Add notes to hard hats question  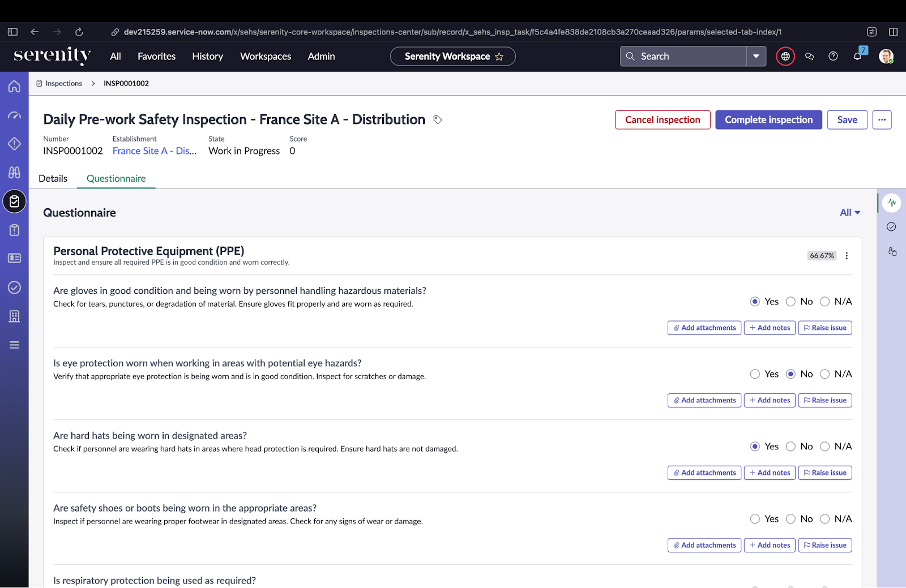coord(770,473)
